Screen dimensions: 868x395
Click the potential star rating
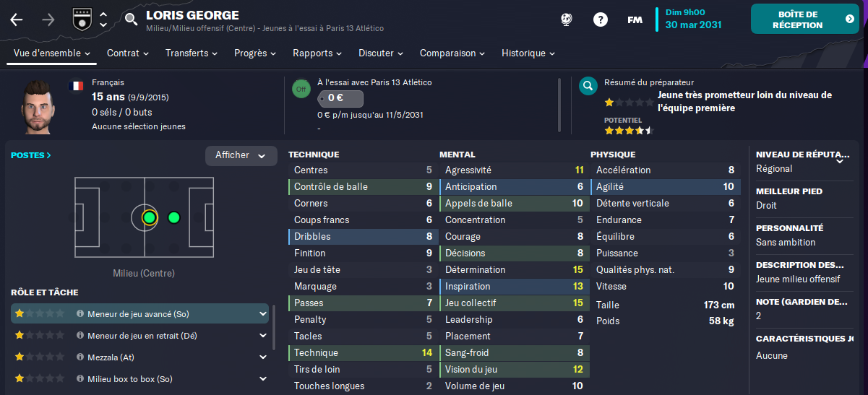[629, 131]
